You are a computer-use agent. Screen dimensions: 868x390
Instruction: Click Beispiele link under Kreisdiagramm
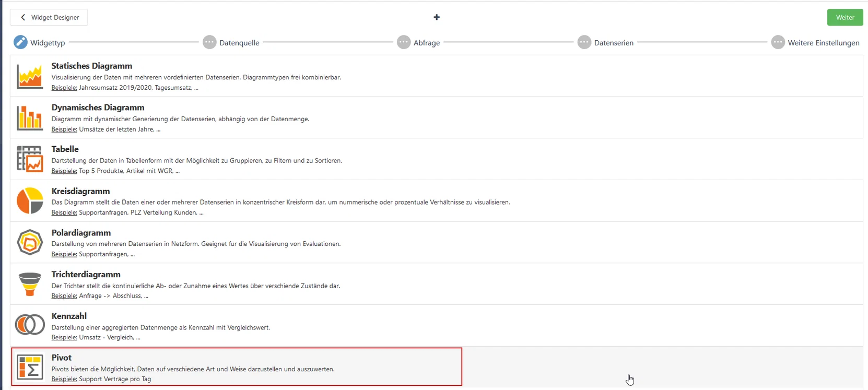coord(64,212)
